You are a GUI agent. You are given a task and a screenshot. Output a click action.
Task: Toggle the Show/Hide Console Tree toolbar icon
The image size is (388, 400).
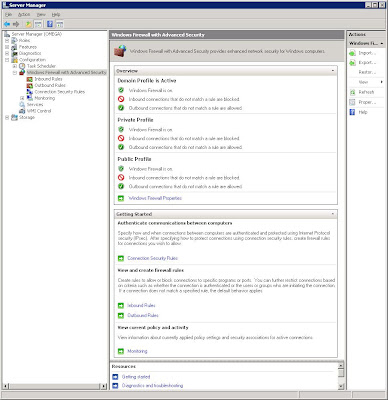tap(38, 24)
